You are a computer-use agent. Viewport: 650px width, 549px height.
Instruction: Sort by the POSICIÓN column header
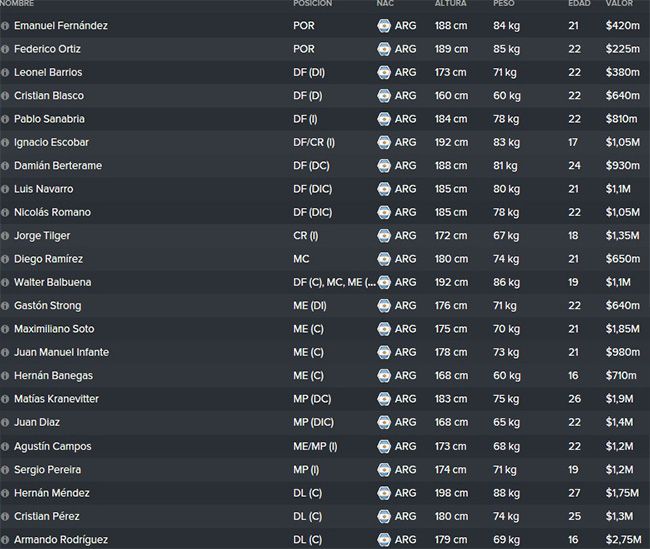[x=313, y=3]
